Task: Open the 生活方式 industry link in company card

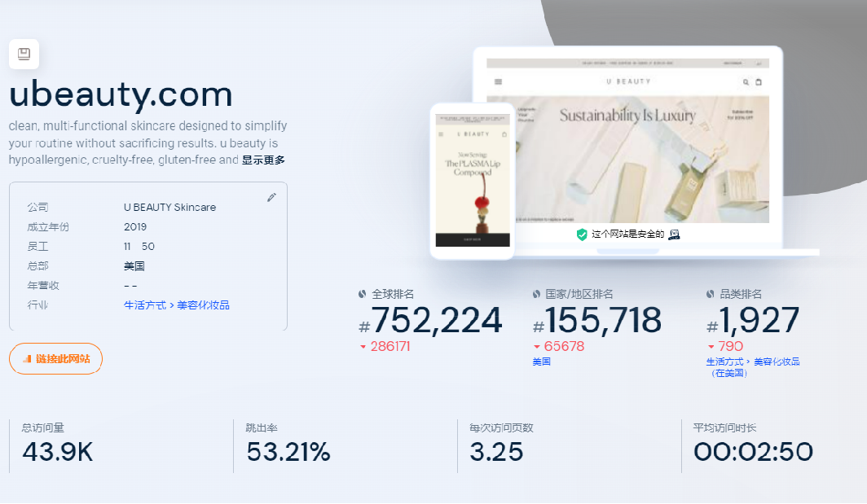Action: click(x=145, y=305)
